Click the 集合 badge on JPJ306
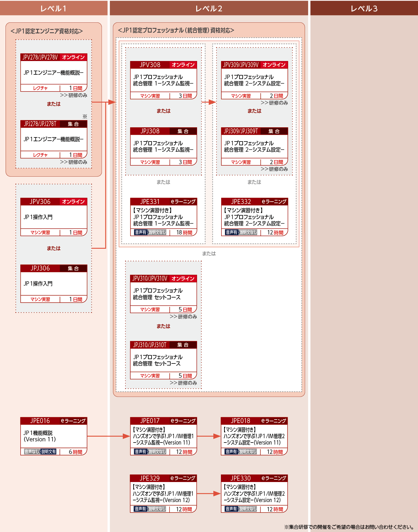 (73, 268)
